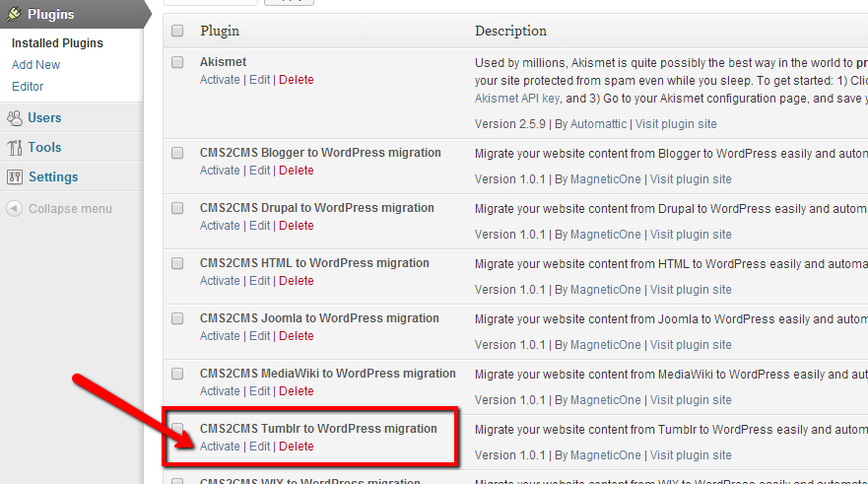Click the Plugins plug icon in sidebar

point(14,14)
